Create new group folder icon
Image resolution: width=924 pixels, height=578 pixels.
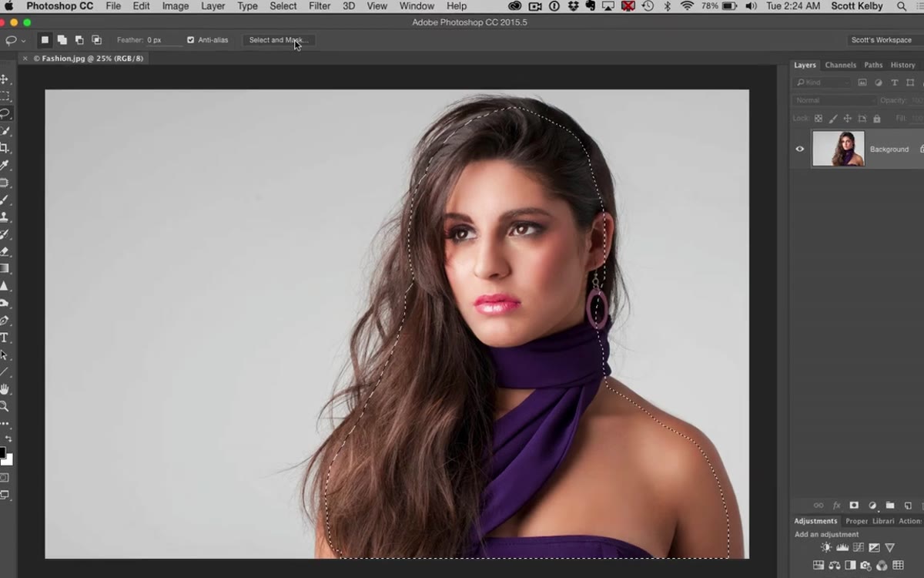889,506
